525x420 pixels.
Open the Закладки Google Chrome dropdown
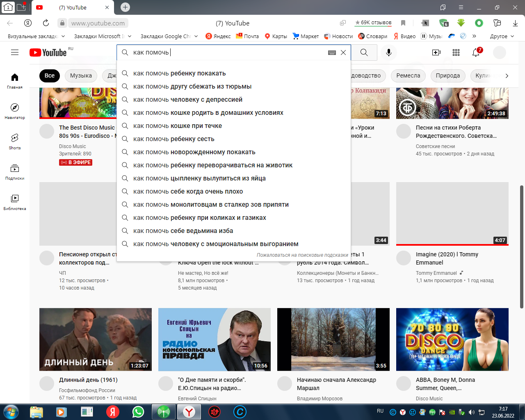(x=166, y=36)
